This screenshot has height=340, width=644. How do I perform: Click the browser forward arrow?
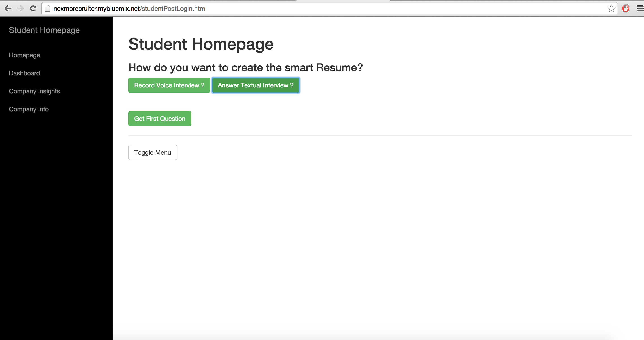(x=20, y=9)
